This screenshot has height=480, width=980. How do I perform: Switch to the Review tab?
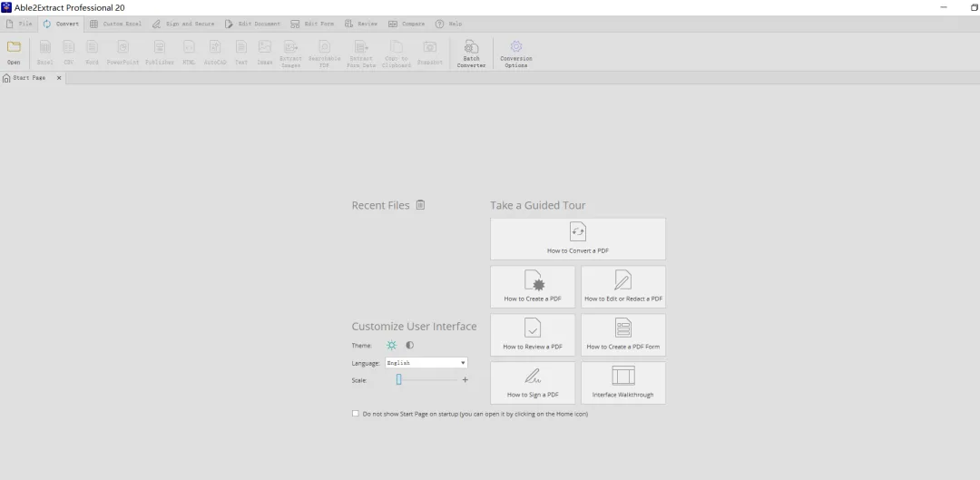361,24
